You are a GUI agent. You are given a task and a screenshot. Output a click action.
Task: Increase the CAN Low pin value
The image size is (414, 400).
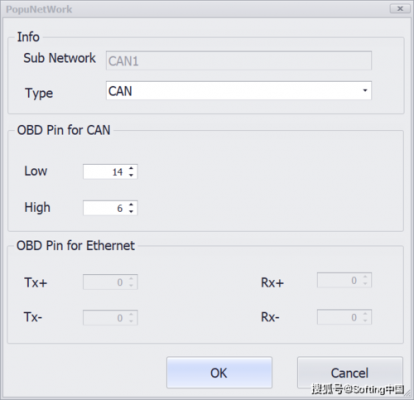(131, 168)
